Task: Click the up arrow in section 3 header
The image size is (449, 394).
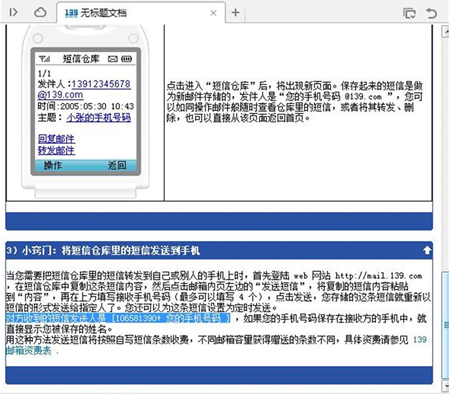Action: coord(427,250)
